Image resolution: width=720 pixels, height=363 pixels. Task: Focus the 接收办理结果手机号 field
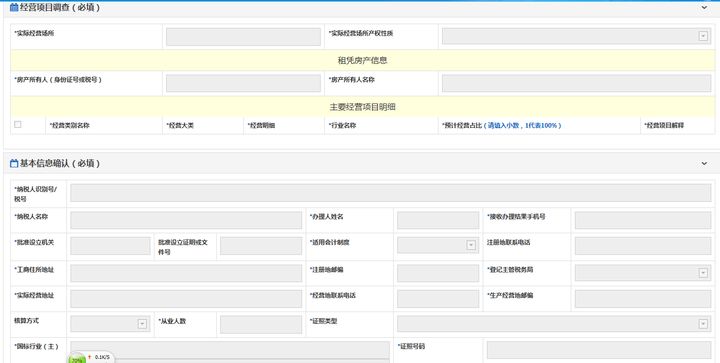point(643,220)
